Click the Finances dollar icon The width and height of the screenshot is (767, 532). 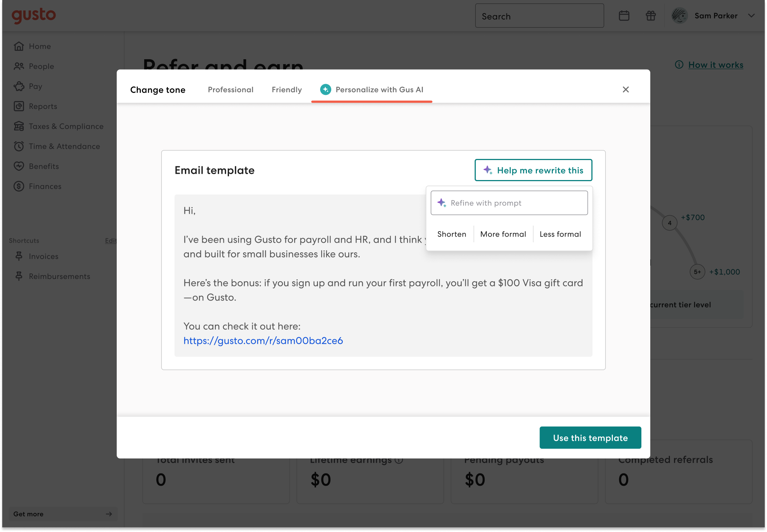coord(19,186)
